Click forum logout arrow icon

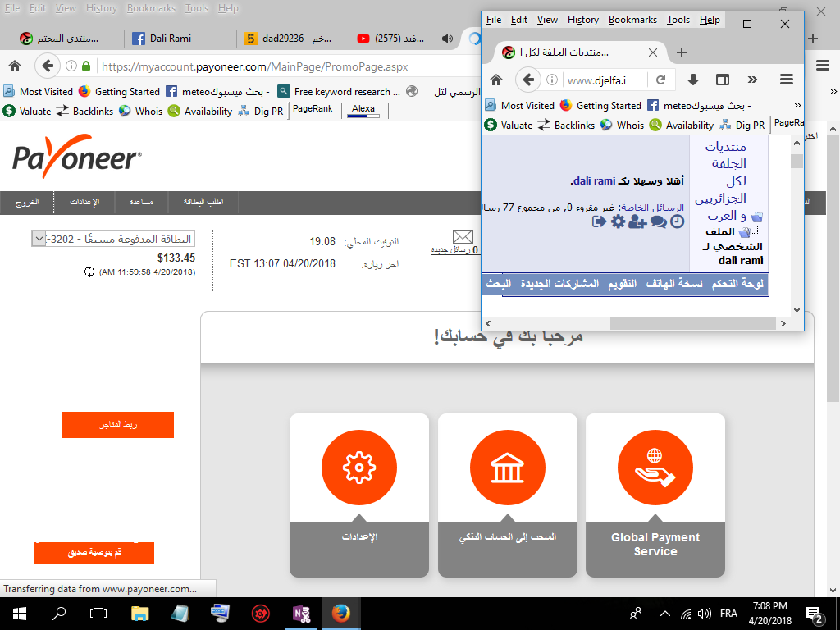point(599,221)
